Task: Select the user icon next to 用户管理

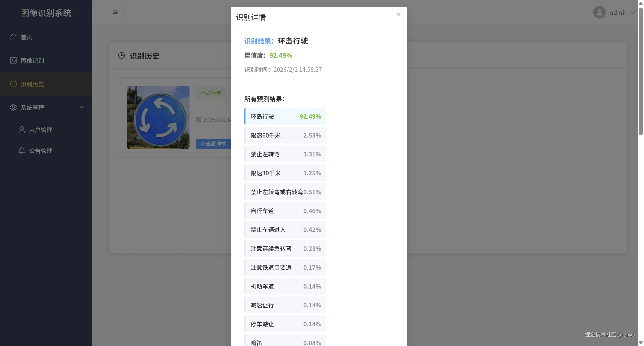Action: (22, 130)
